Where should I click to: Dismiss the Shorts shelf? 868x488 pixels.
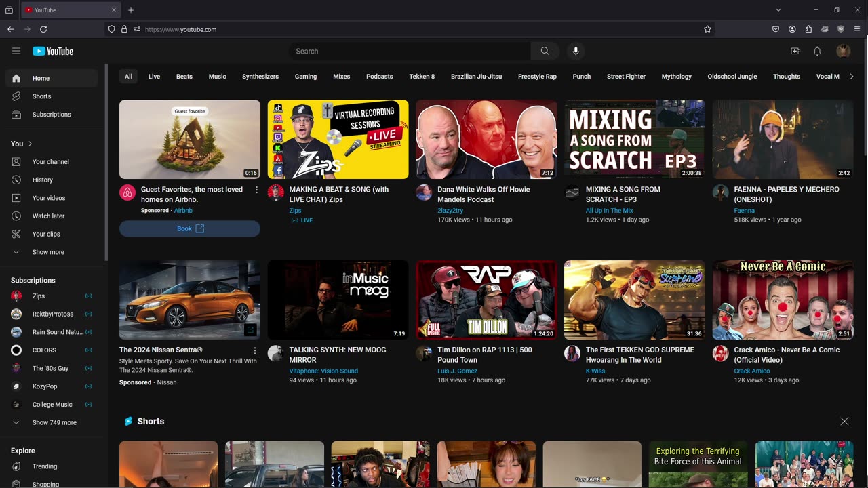(844, 421)
